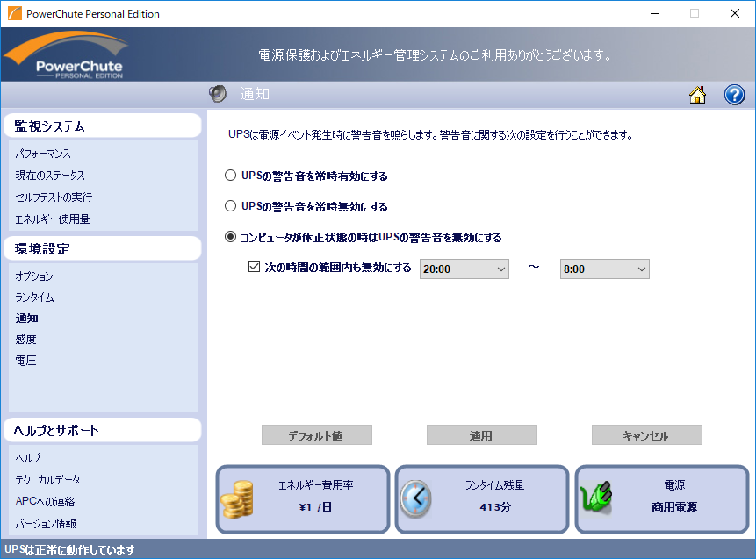Click the 監視システム section header
Screen dimensions: 756x559
pos(102,125)
